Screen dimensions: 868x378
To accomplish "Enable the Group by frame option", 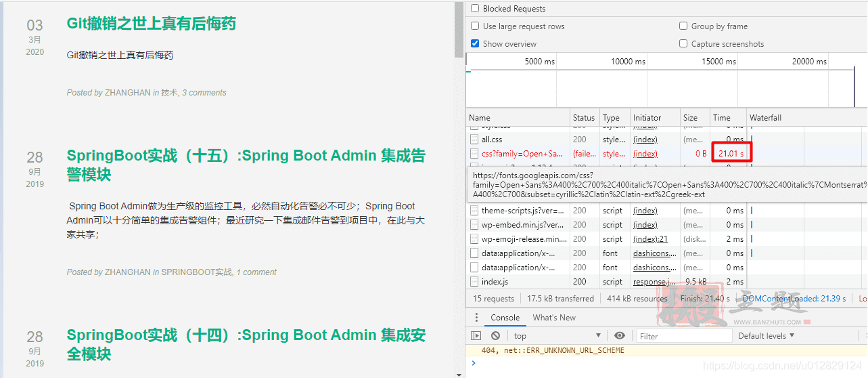I will pyautogui.click(x=683, y=26).
